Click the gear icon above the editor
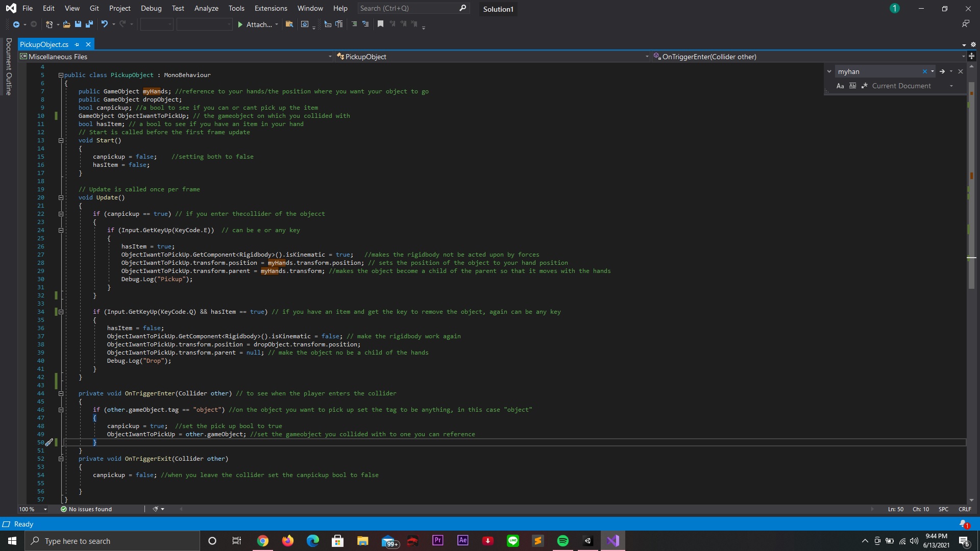980x551 pixels. 973,44
